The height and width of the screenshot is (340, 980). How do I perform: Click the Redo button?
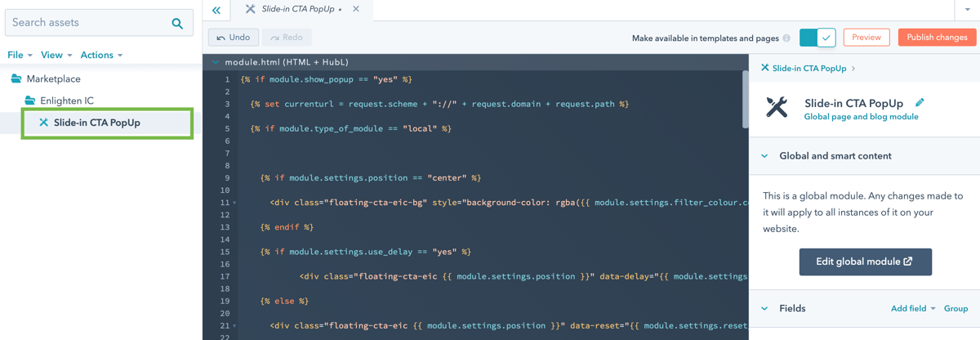tap(287, 38)
